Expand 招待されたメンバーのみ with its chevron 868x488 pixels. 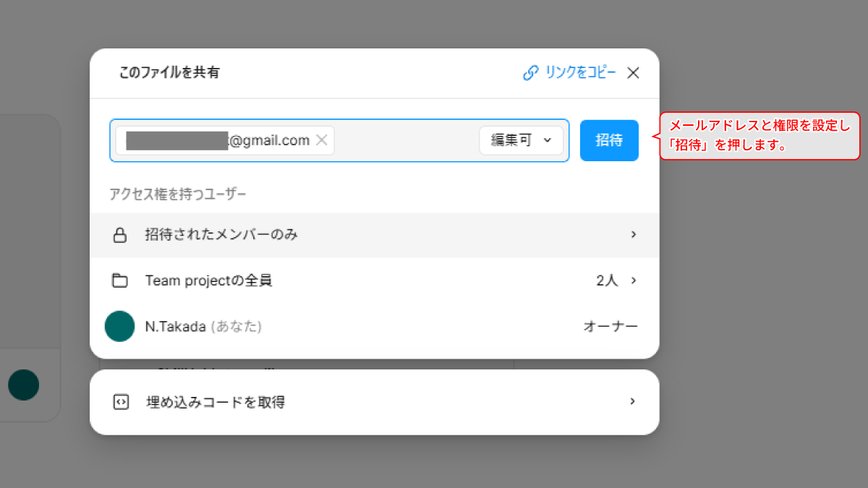point(633,235)
